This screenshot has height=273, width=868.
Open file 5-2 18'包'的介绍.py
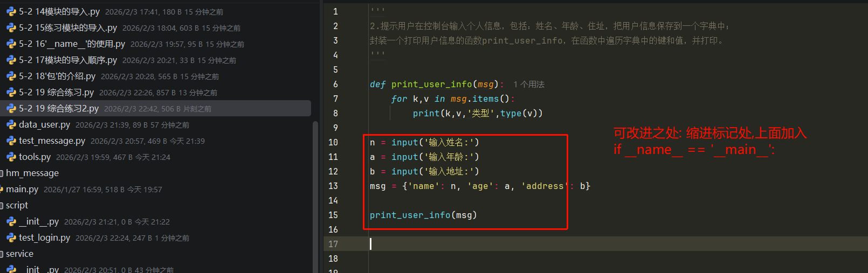coord(57,76)
